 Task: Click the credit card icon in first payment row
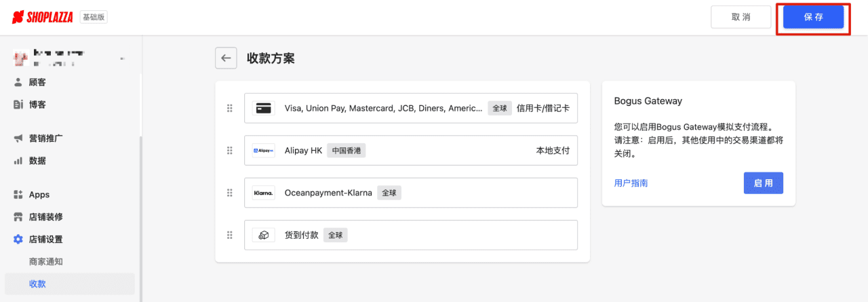[x=263, y=108]
